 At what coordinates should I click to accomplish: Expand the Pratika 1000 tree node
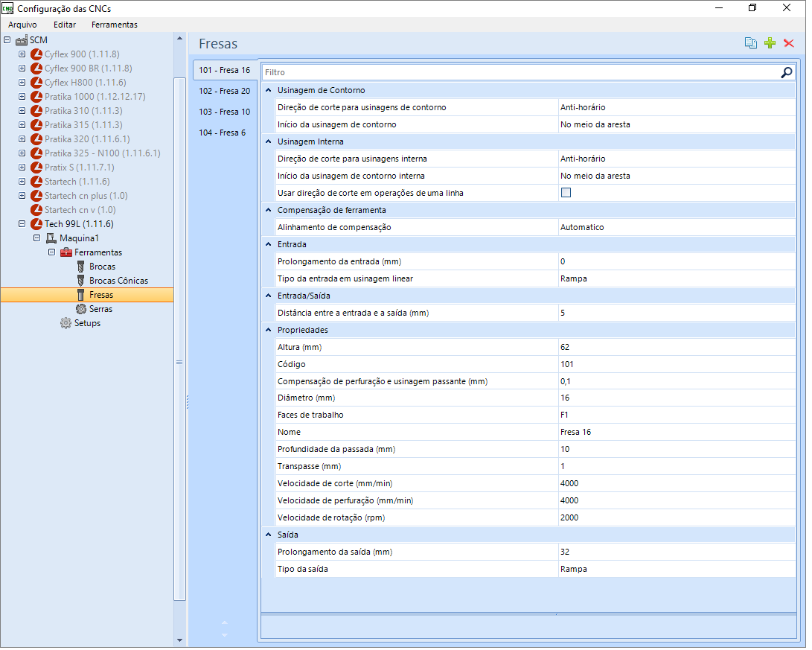[x=22, y=97]
